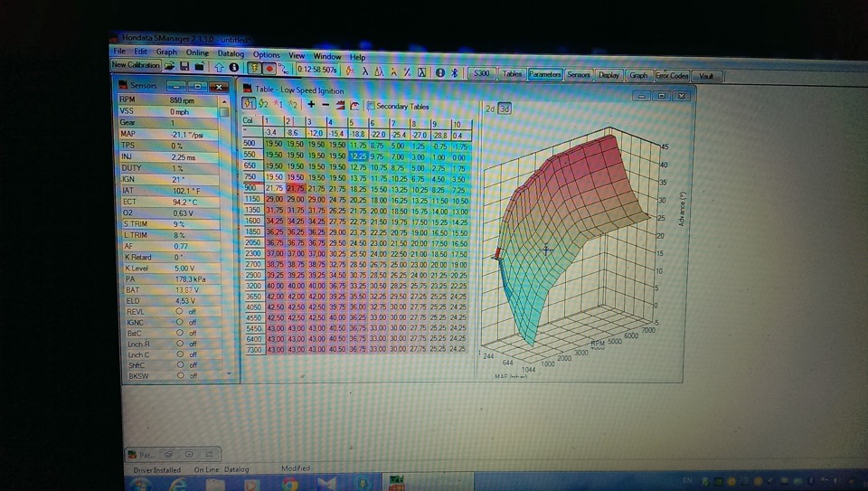
Task: Select the highlighted 12.25 cell in row 550
Action: click(x=358, y=156)
